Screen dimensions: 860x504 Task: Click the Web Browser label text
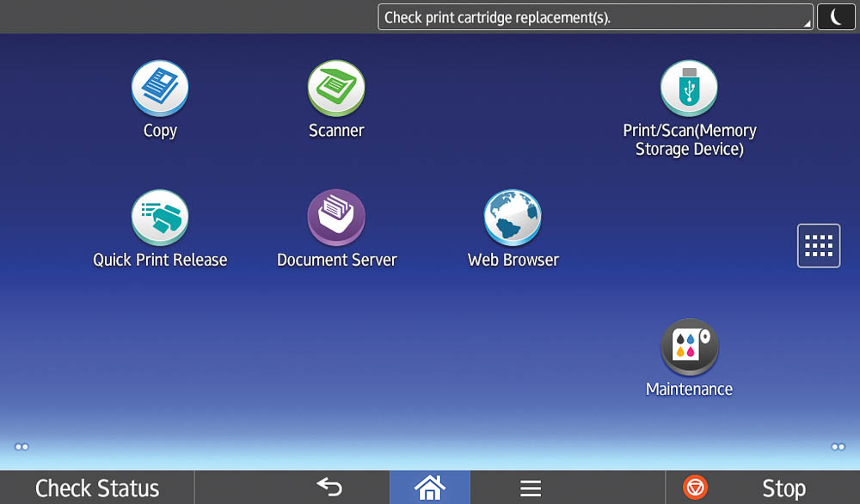coord(513,260)
